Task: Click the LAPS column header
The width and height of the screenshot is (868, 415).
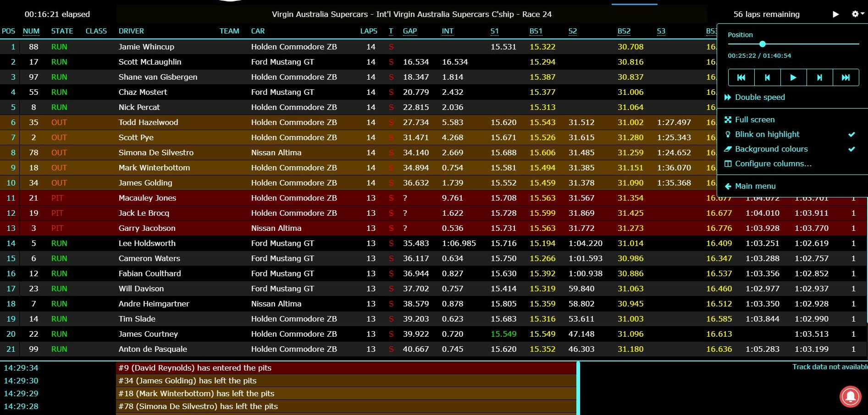Action: pyautogui.click(x=369, y=31)
